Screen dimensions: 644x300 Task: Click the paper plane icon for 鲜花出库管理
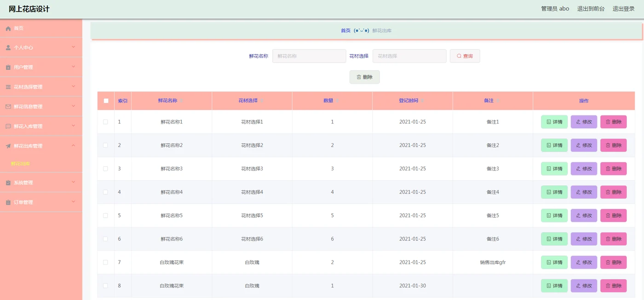pos(8,146)
